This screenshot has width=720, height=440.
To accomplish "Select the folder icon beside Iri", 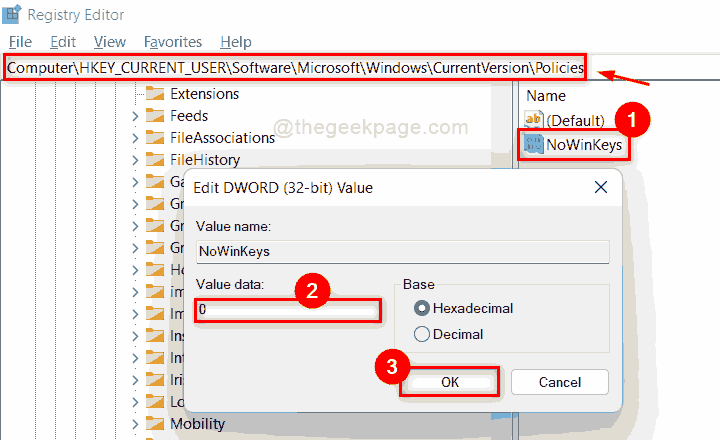I will pyautogui.click(x=155, y=380).
